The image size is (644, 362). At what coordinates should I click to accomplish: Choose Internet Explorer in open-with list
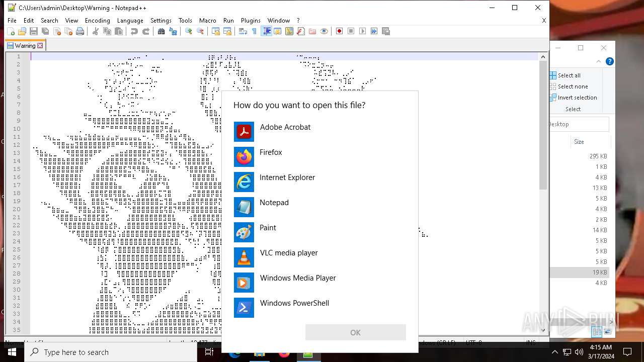pyautogui.click(x=320, y=182)
